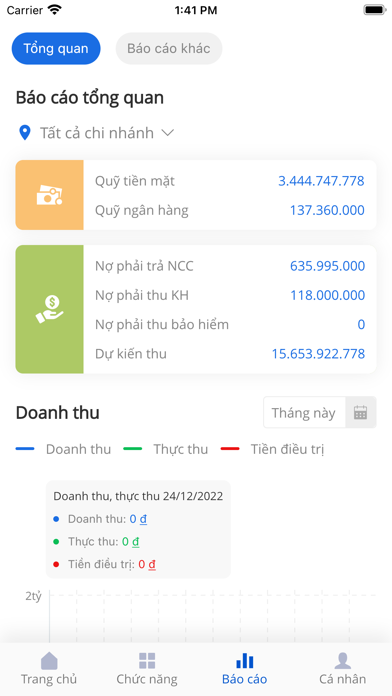Screen dimensions: 392x696
Task: Click the green Thực thu legend line
Action: 132,449
